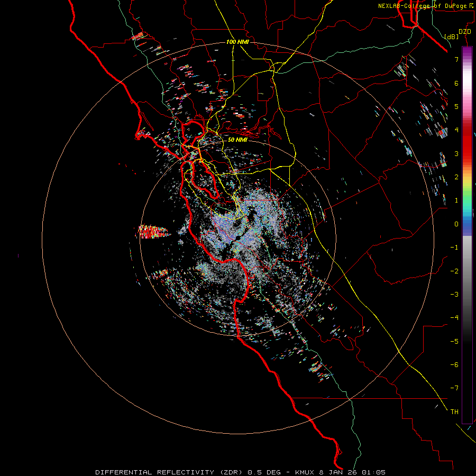Click the -5 value on the color scale
Screen dimensions: 476x476
(454, 342)
